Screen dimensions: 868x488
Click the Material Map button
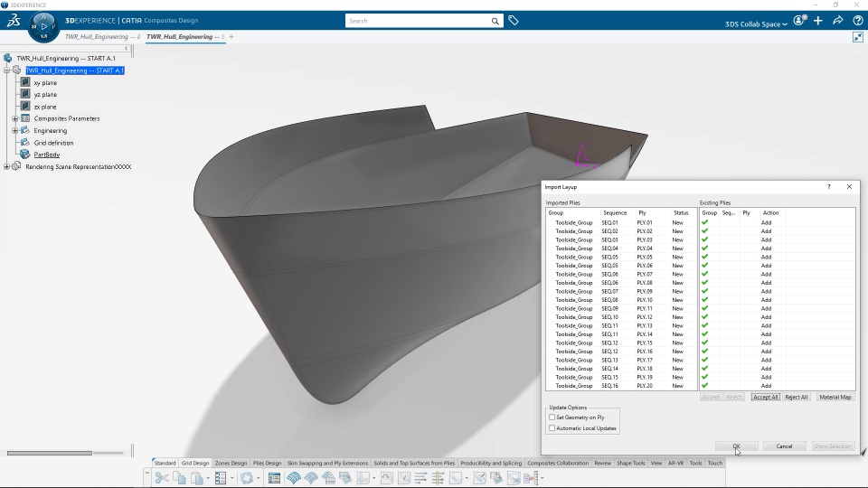[x=835, y=397]
